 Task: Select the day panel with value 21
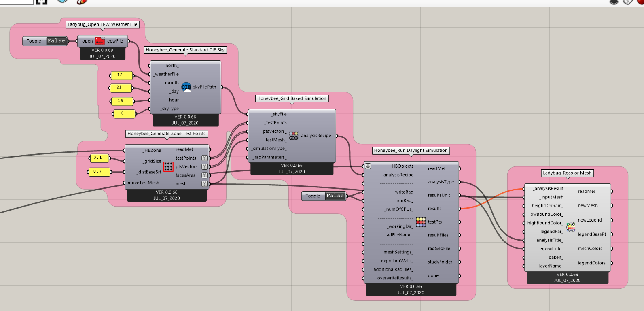click(x=121, y=88)
